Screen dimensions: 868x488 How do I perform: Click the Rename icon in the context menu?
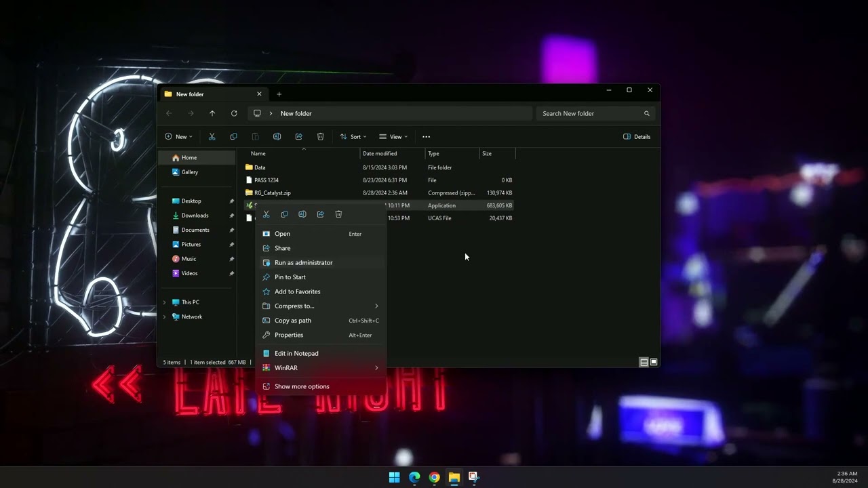[302, 214]
